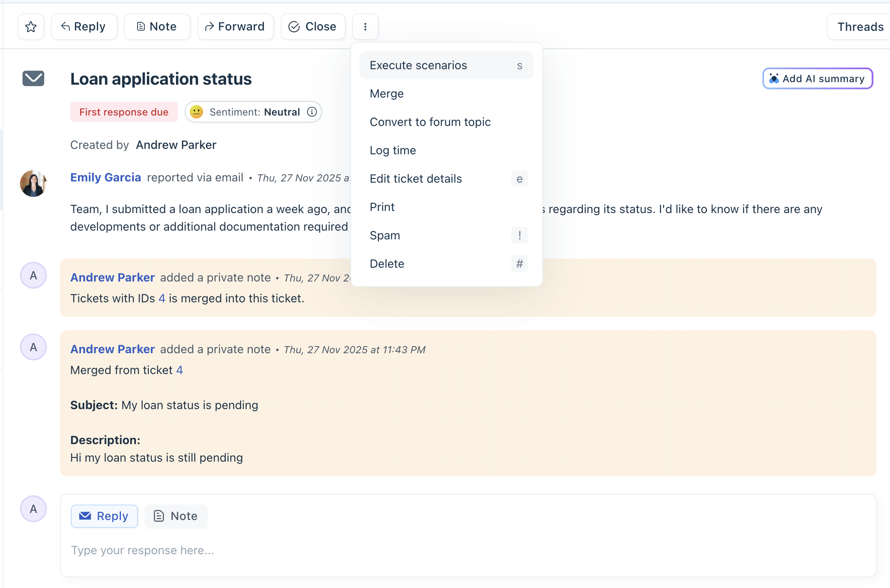
Task: Click the top toolbar Reply button
Action: (x=84, y=27)
